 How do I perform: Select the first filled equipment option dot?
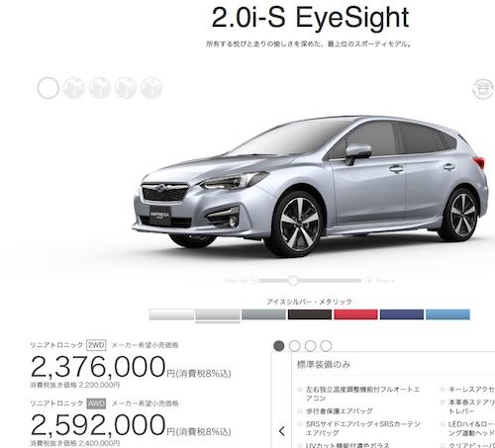click(279, 346)
